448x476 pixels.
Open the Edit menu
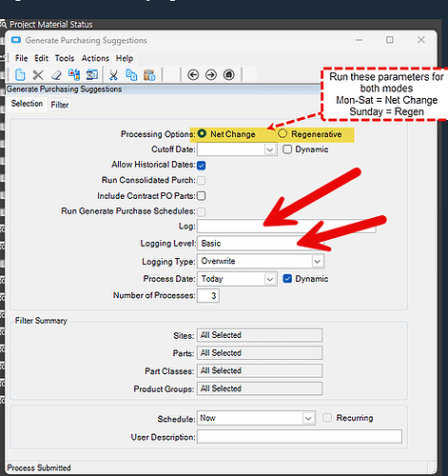[x=41, y=58]
